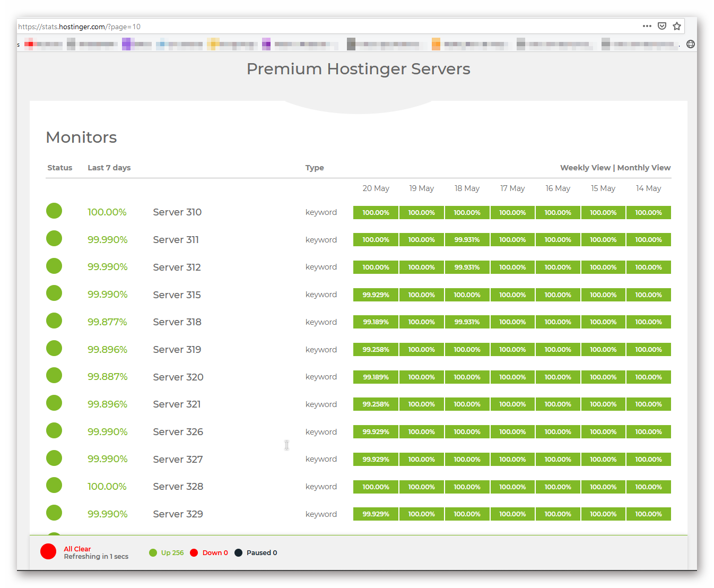Click the green status dot for Server 327
This screenshot has height=588, width=714.
[x=54, y=458]
